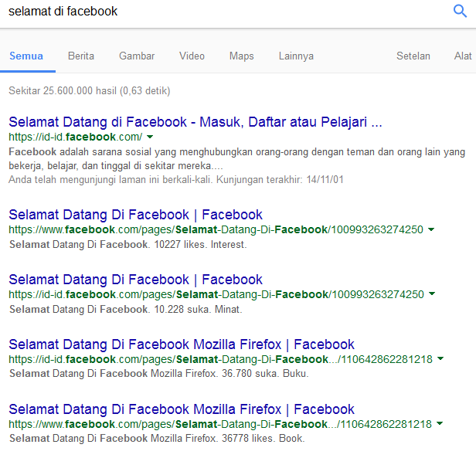Expand arrow beside id-id.facebook.com 110642862281218 URL
Image resolution: width=476 pixels, height=458 pixels.
(x=440, y=358)
